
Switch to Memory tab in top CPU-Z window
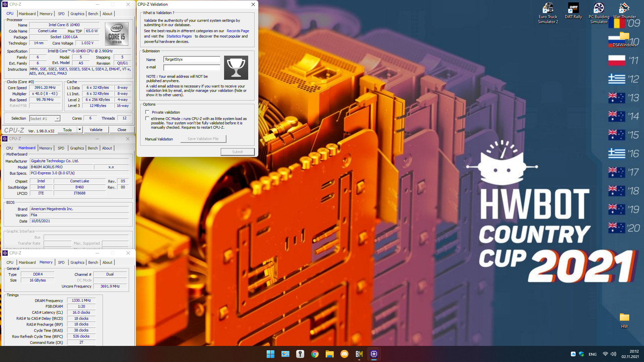tap(46, 14)
